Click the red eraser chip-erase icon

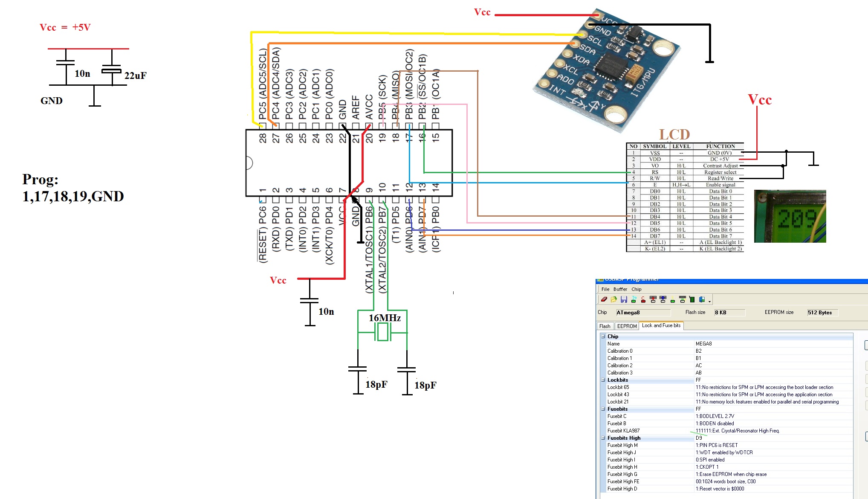click(604, 299)
